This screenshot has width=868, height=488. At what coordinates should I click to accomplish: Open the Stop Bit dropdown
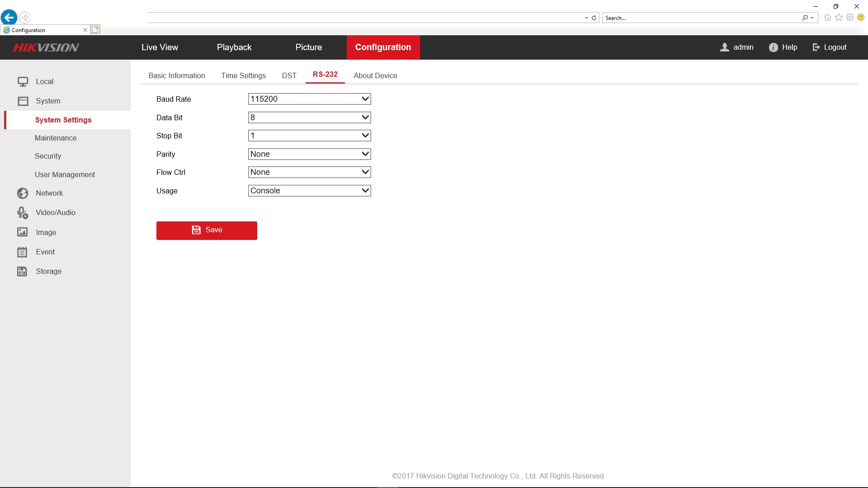(x=309, y=136)
